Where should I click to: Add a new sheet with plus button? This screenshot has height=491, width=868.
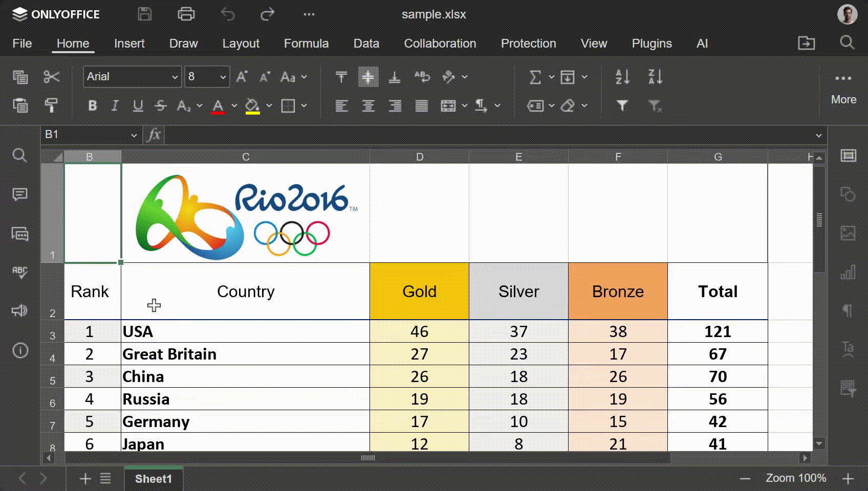click(85, 479)
